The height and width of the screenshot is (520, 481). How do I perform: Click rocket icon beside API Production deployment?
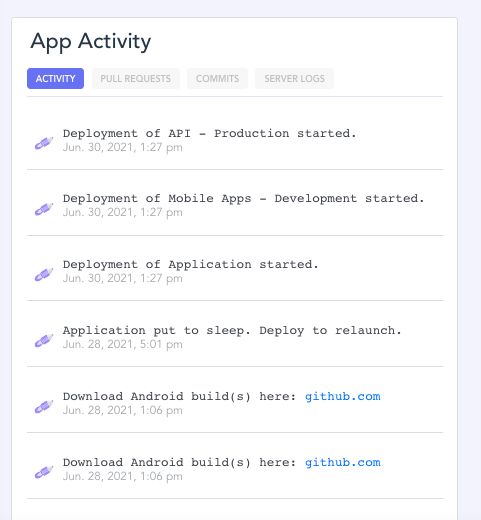(x=44, y=143)
